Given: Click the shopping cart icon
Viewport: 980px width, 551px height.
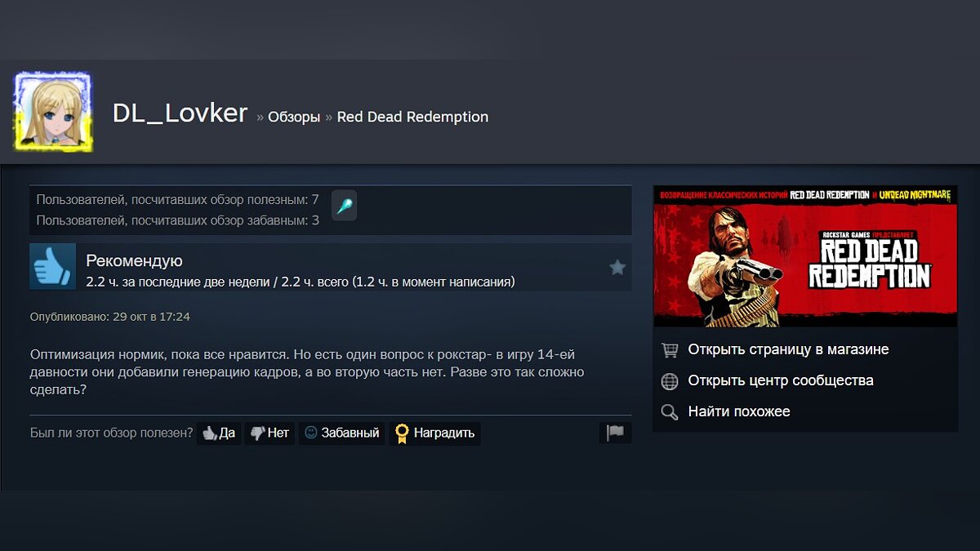Looking at the screenshot, I should [670, 350].
